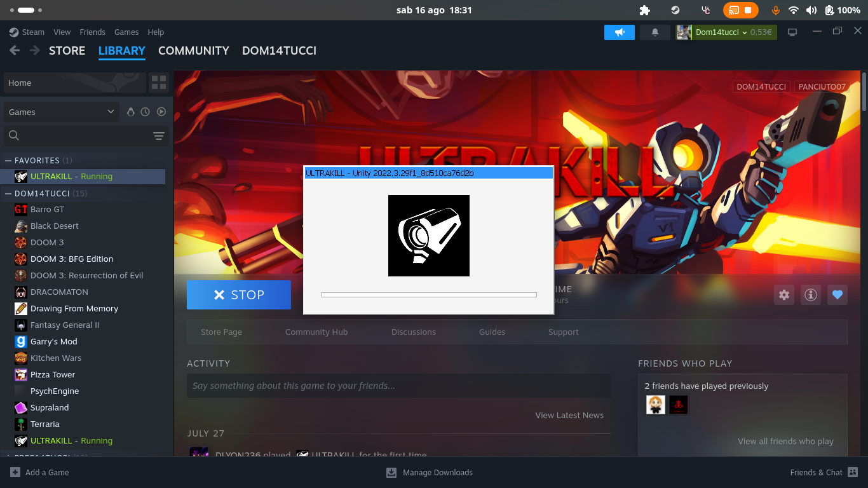Click the Steam back navigation arrow
Viewport: 868px width, 488px height.
[15, 51]
